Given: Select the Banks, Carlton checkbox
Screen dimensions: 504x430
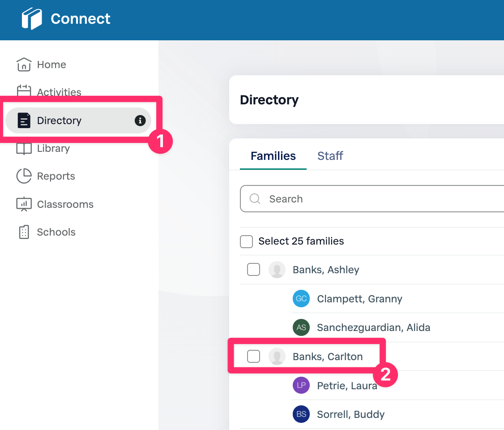Looking at the screenshot, I should (x=254, y=357).
